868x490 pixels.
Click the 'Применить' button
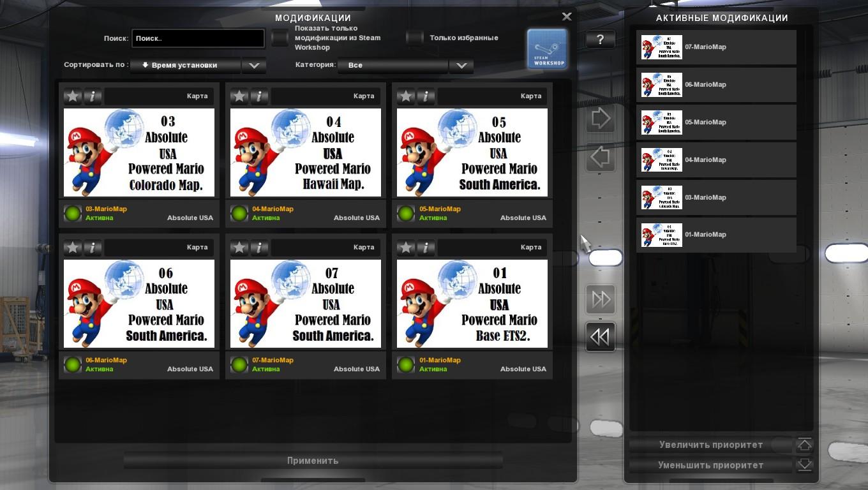pos(313,461)
